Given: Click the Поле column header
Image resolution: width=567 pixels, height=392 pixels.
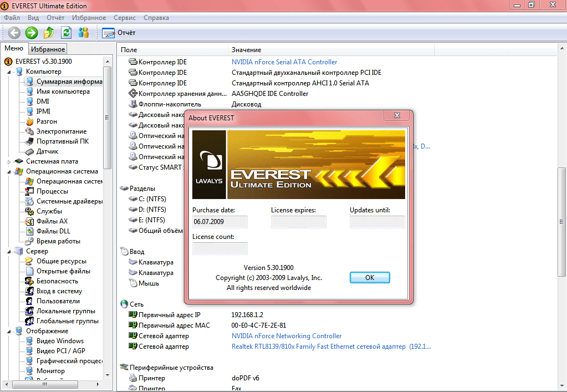Looking at the screenshot, I should coord(173,50).
